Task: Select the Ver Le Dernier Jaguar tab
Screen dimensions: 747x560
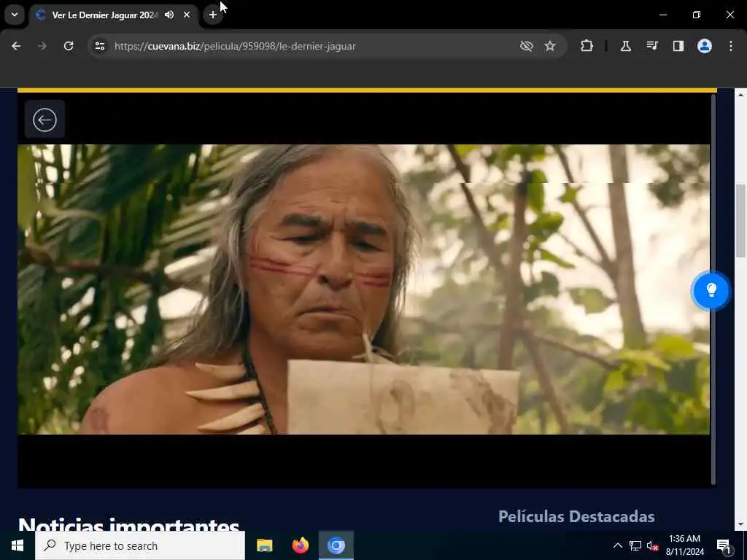Action: pos(105,15)
